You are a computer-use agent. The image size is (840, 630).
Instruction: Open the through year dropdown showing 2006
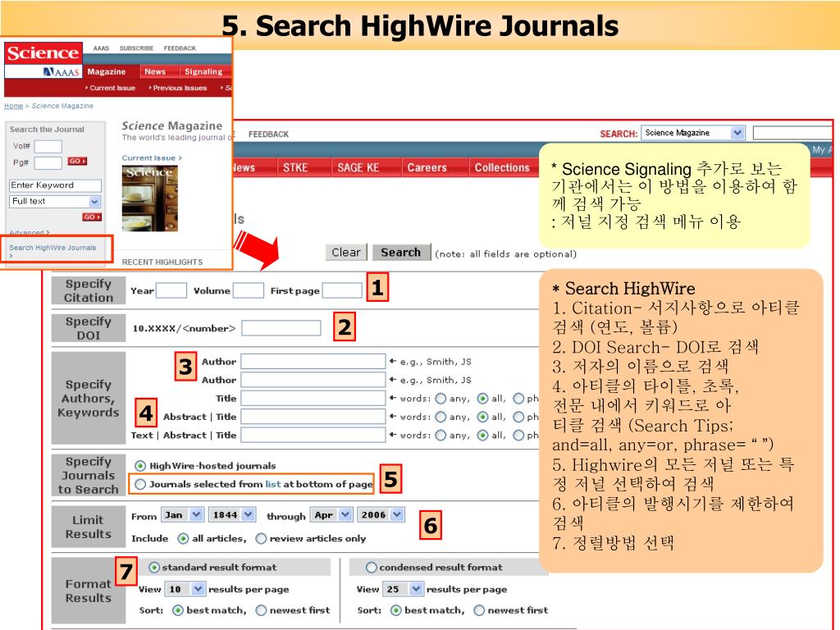click(x=381, y=515)
